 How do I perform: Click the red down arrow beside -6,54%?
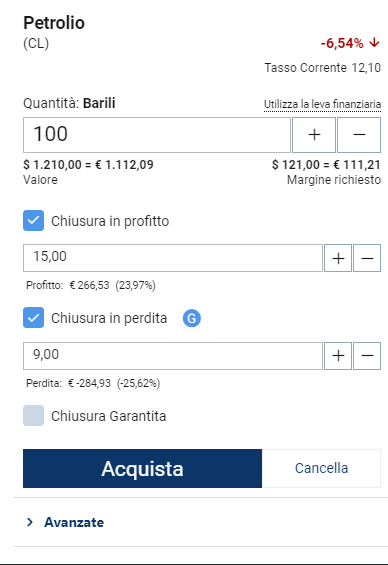[x=374, y=43]
